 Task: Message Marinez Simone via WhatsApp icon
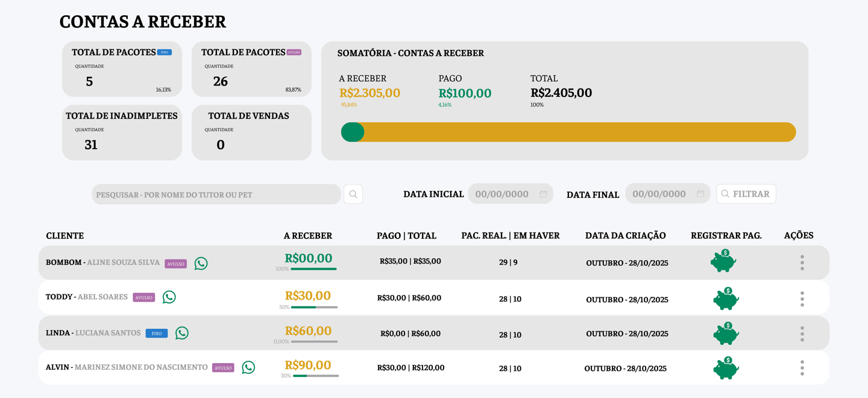(248, 367)
